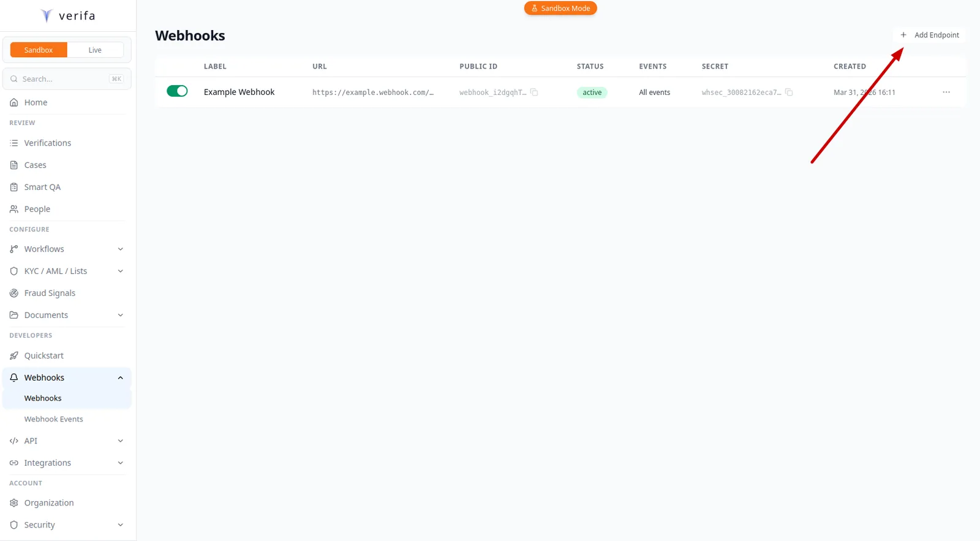The image size is (980, 541).
Task: Click the plus icon beside Add Endpoint
Action: pyautogui.click(x=903, y=35)
